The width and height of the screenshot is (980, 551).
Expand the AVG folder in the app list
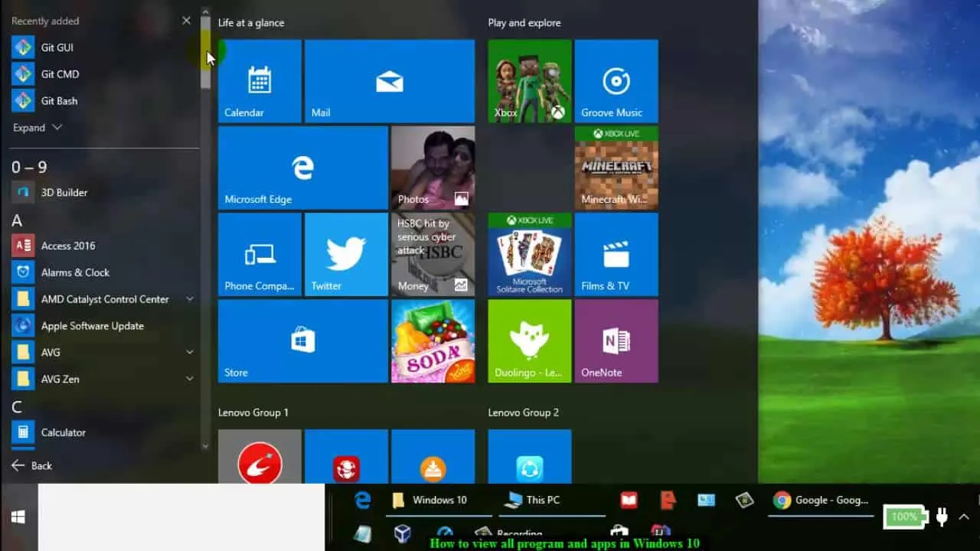coord(188,352)
